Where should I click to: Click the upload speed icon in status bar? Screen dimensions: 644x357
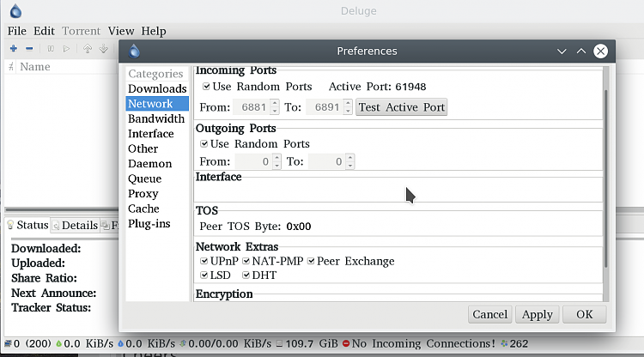120,343
